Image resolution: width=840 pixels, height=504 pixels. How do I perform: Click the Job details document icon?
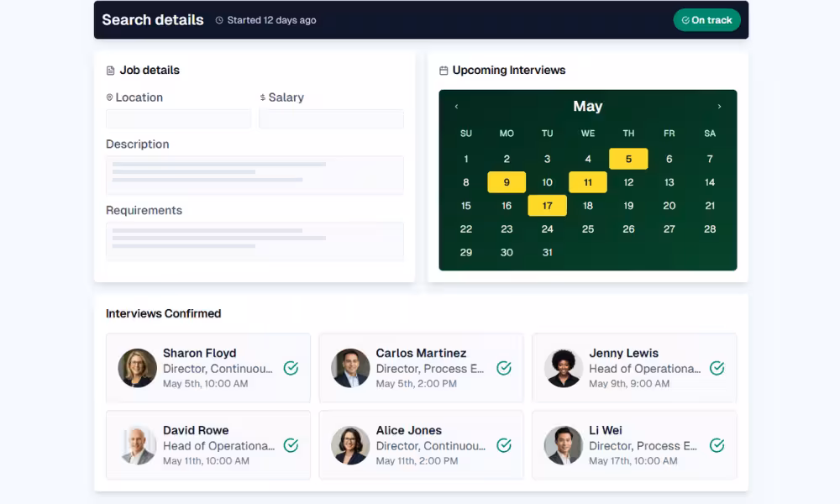click(x=110, y=71)
